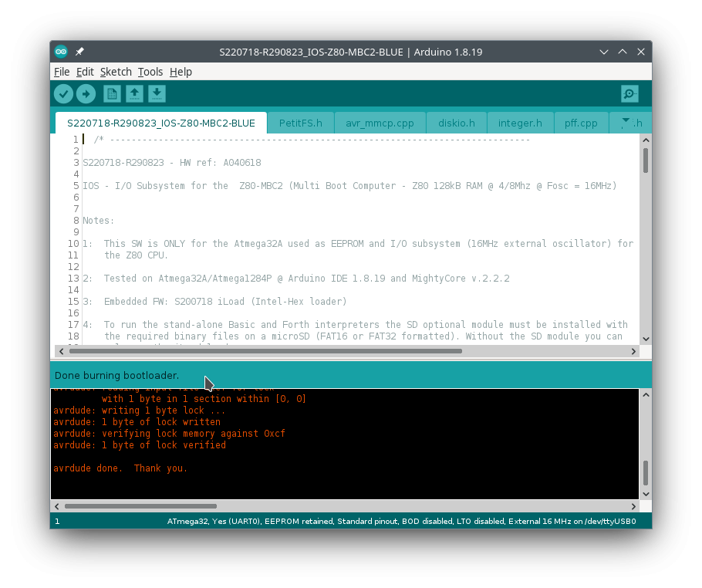
Task: Open the File menu
Action: pos(62,72)
